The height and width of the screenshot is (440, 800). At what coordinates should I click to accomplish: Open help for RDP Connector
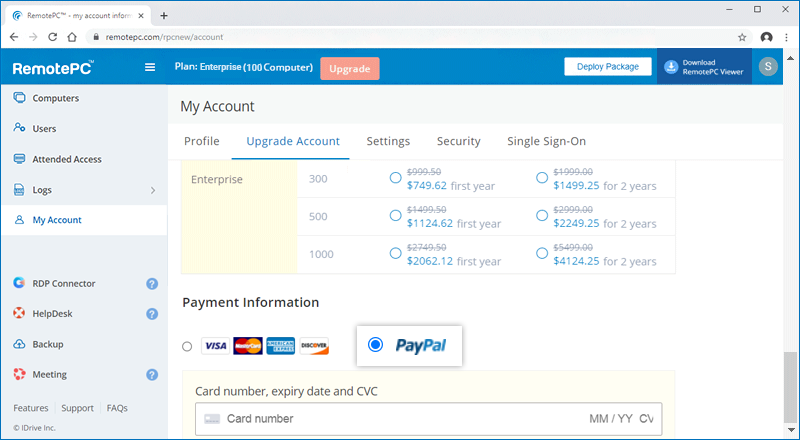[152, 283]
